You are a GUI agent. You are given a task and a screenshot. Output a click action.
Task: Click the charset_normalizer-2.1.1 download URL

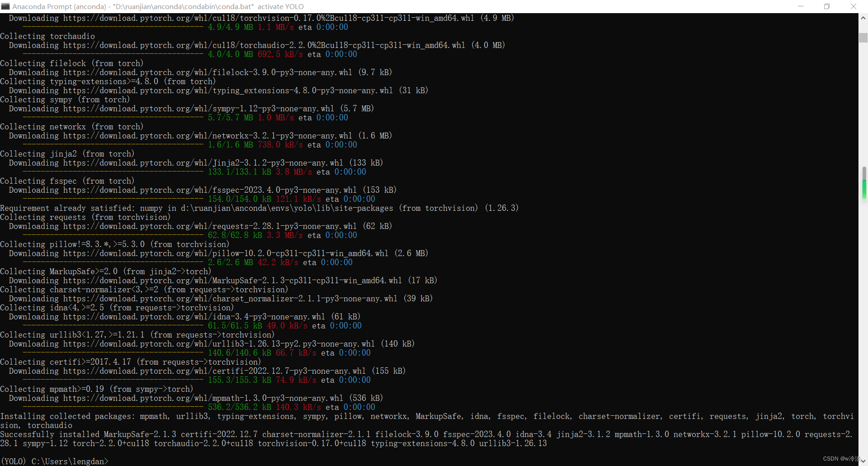click(231, 299)
